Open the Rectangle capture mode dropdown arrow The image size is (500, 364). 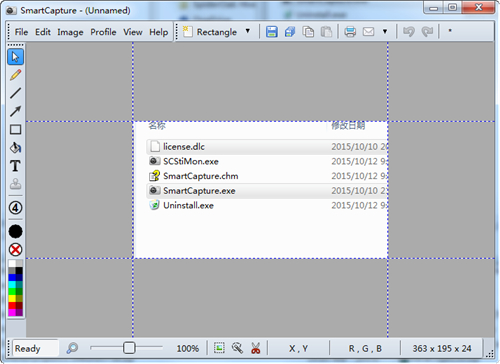click(248, 31)
